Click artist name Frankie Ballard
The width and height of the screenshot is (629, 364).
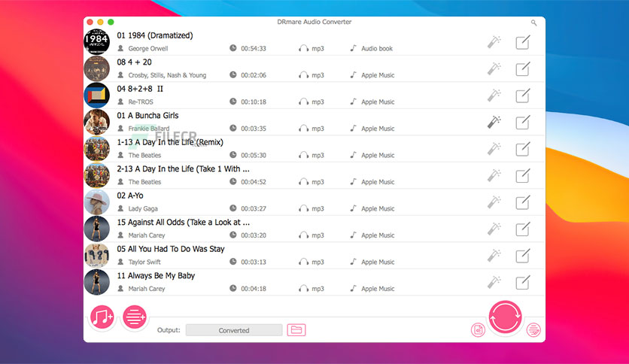[149, 129]
